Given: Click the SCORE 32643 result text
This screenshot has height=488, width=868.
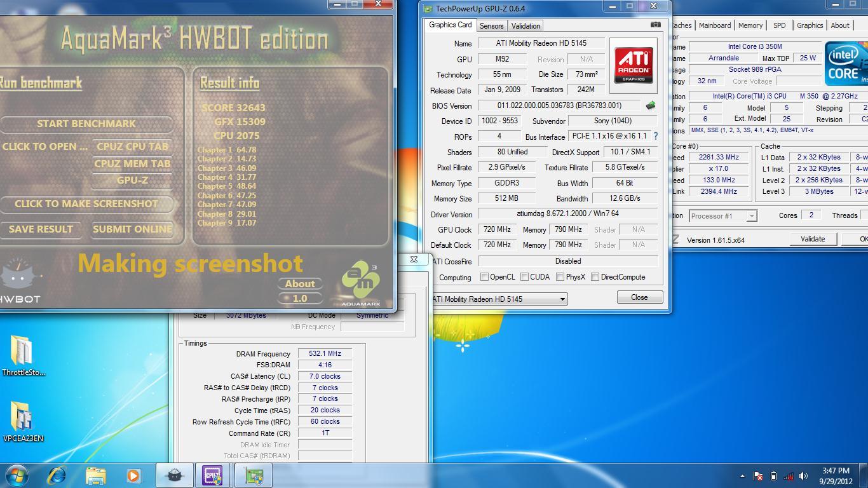Looking at the screenshot, I should tap(233, 107).
